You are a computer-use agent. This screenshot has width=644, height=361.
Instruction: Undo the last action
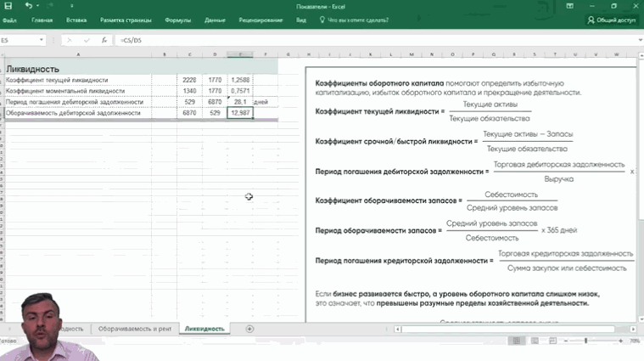point(27,6)
